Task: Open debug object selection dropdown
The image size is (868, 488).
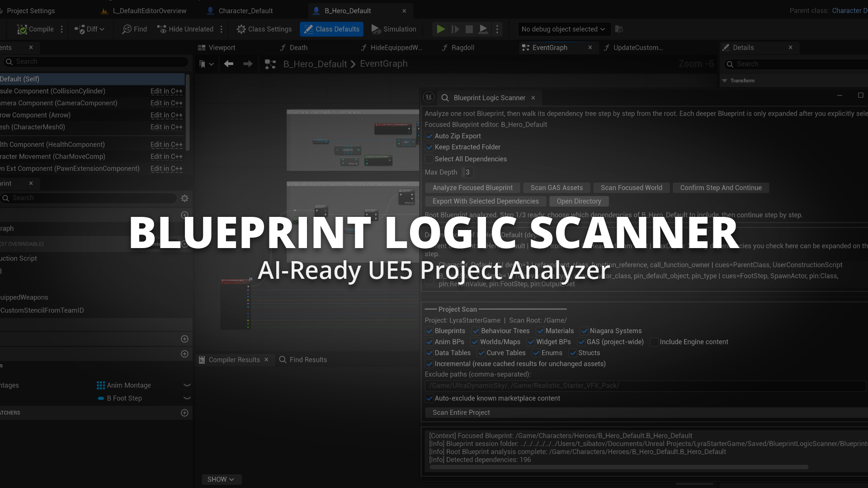Action: (x=563, y=29)
